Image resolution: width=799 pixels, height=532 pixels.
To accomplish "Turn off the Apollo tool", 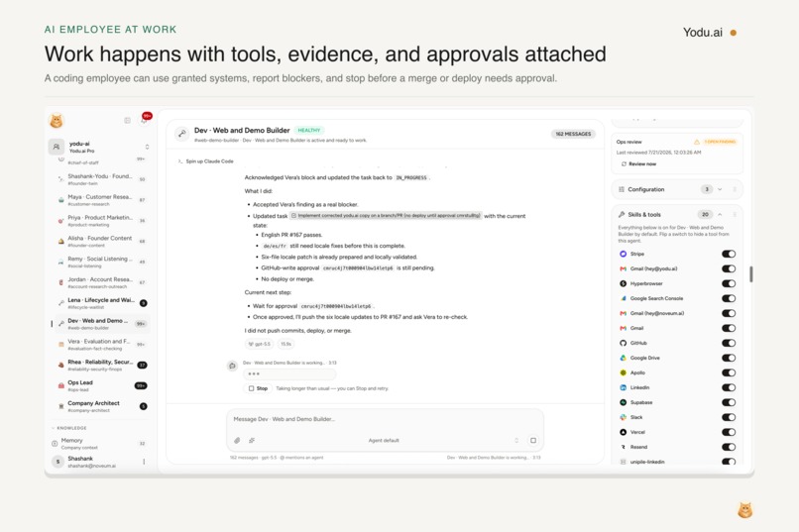I will tap(729, 372).
